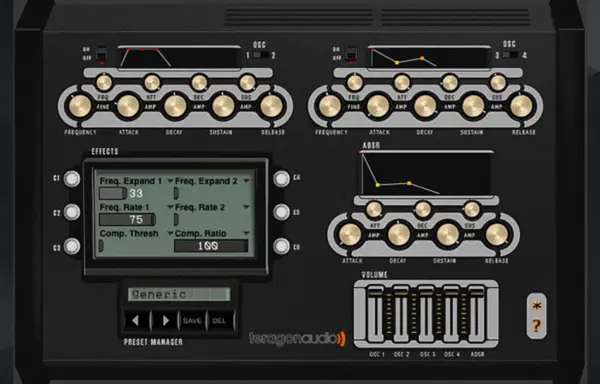The width and height of the screenshot is (600, 384).
Task: Open the Freq. Rate 2 dropdown arrow
Action: point(246,207)
